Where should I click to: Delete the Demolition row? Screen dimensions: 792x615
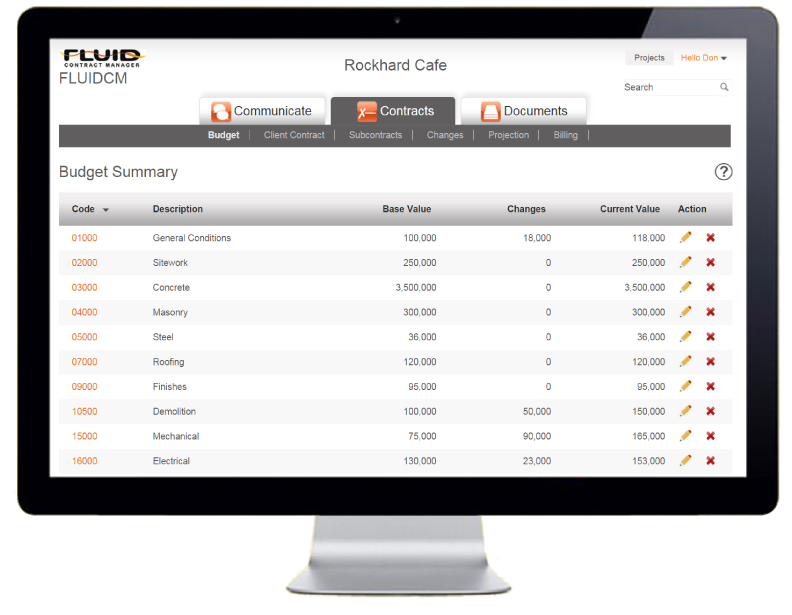point(710,411)
